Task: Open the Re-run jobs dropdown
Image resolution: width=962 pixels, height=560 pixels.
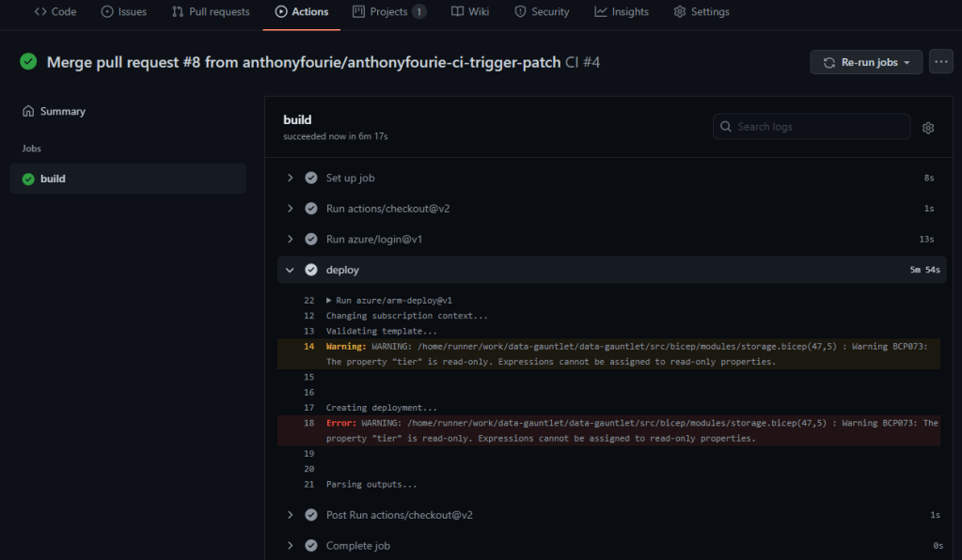Action: tap(866, 62)
